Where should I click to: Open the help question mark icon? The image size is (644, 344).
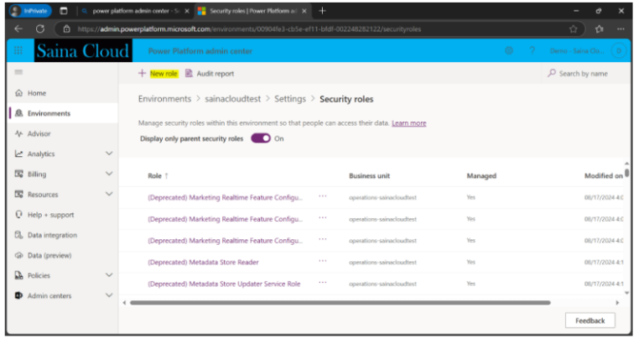[x=532, y=50]
